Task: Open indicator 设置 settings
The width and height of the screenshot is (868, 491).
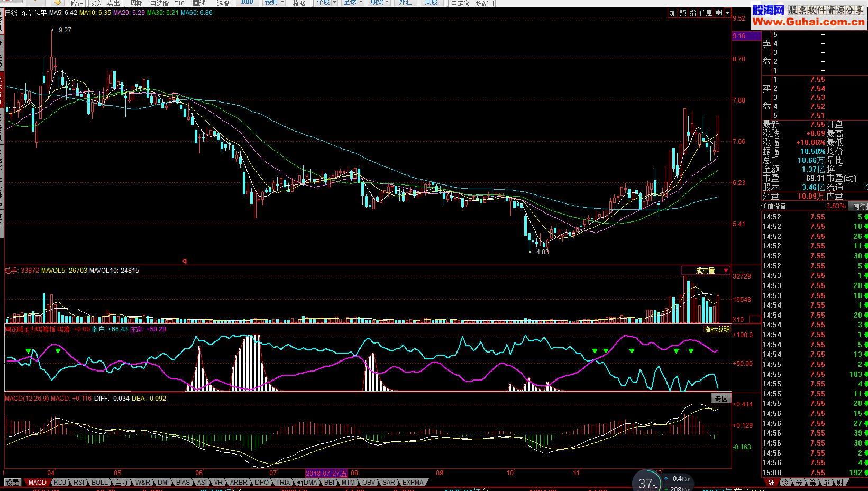Action: 13,483
